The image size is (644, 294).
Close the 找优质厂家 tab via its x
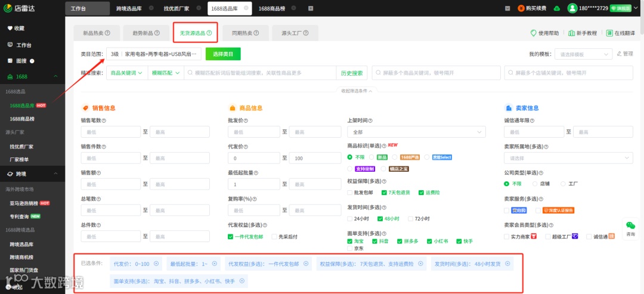coord(198,8)
